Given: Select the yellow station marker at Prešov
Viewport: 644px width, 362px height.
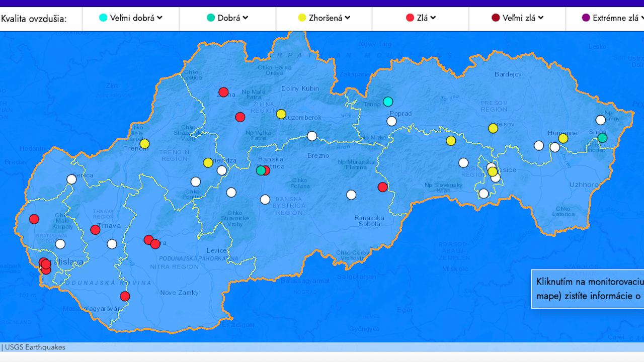Looking at the screenshot, I should pos(493,128).
